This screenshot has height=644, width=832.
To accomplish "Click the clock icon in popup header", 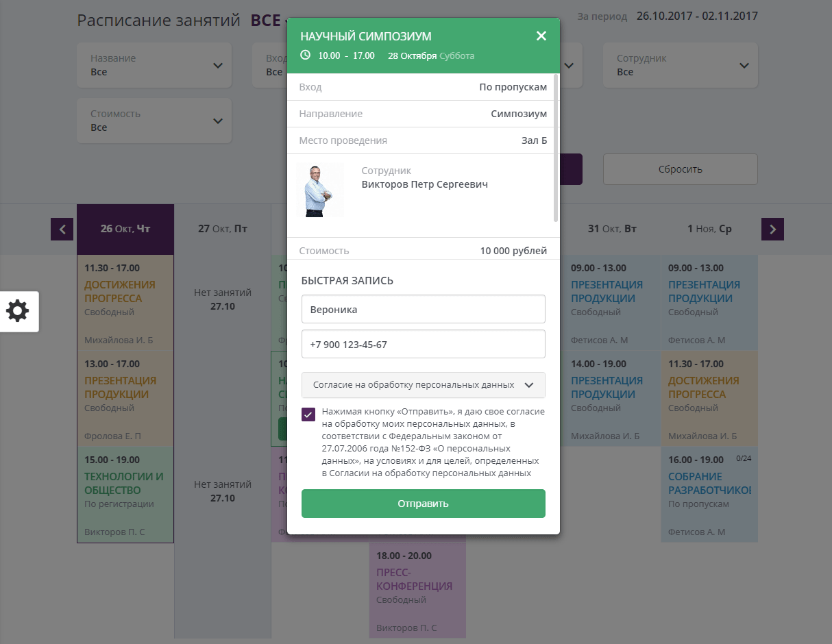I will pyautogui.click(x=306, y=55).
